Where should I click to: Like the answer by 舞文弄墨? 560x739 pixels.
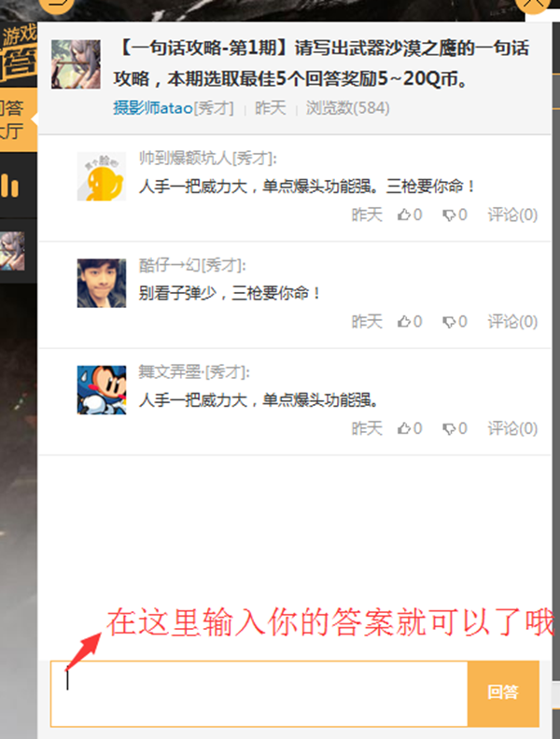[x=409, y=428]
